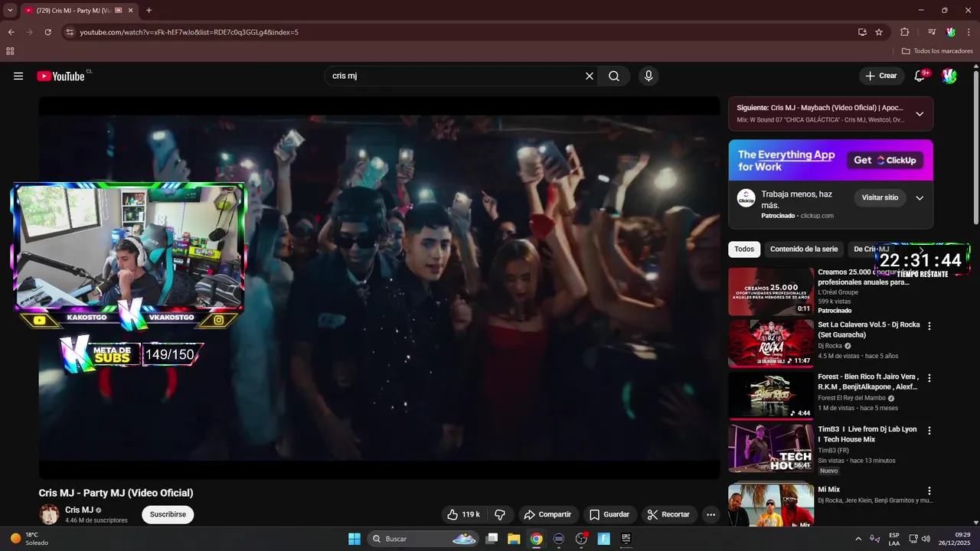Open the YouTube guide hamburger menu

[18, 76]
